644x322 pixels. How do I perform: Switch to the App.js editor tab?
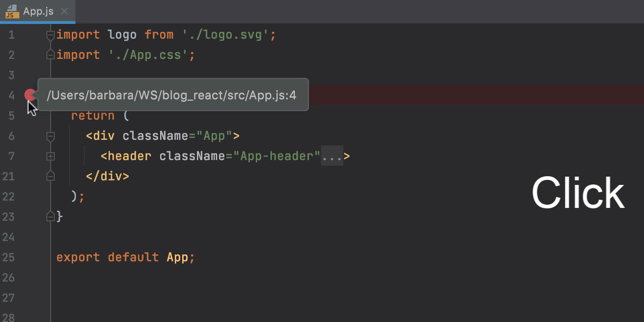click(38, 11)
